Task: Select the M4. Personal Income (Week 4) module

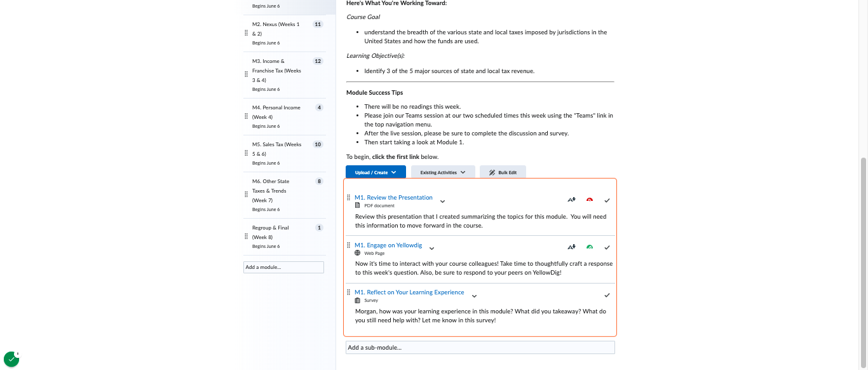Action: pos(285,116)
